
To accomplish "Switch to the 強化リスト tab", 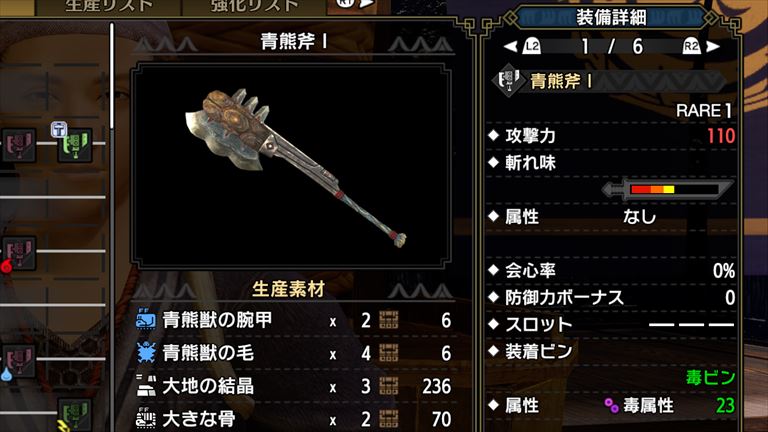I will (x=254, y=6).
